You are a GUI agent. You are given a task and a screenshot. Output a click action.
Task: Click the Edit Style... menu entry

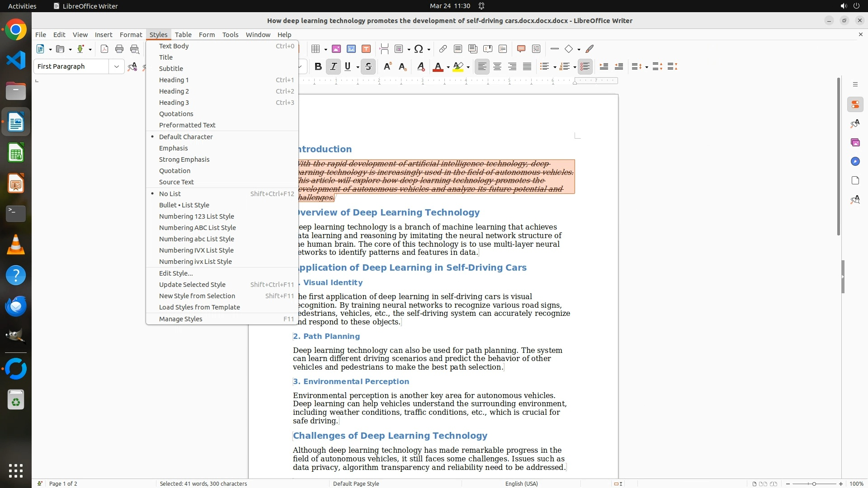coord(176,273)
